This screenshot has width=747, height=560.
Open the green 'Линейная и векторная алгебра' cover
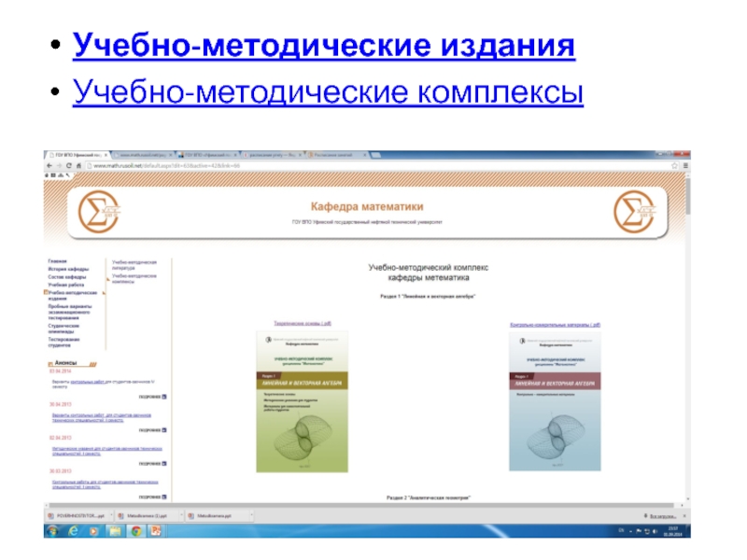(x=303, y=401)
